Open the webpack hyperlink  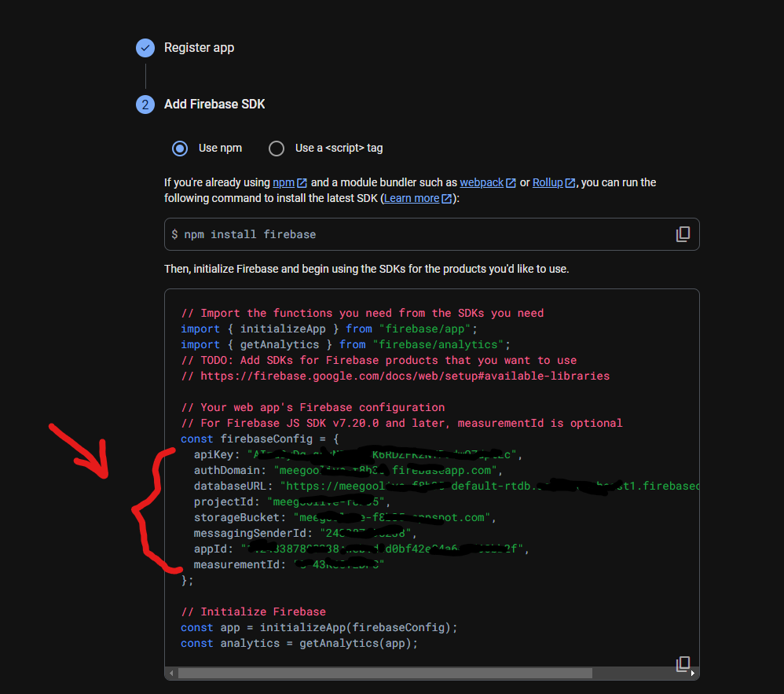tap(482, 182)
